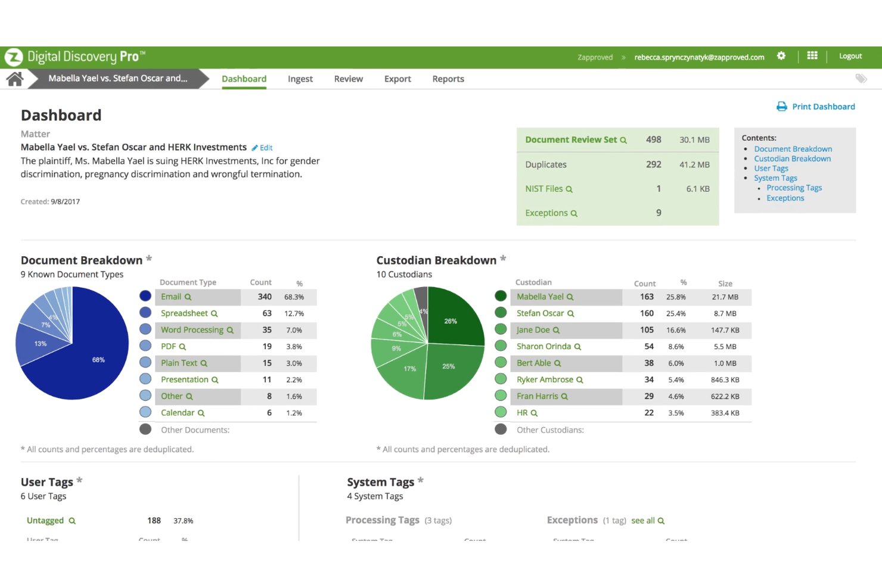Open the Reports tab

[448, 79]
